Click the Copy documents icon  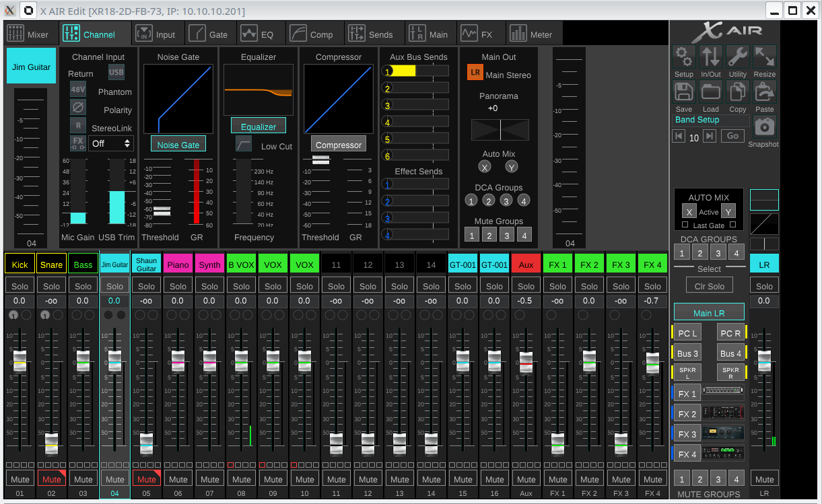click(738, 92)
